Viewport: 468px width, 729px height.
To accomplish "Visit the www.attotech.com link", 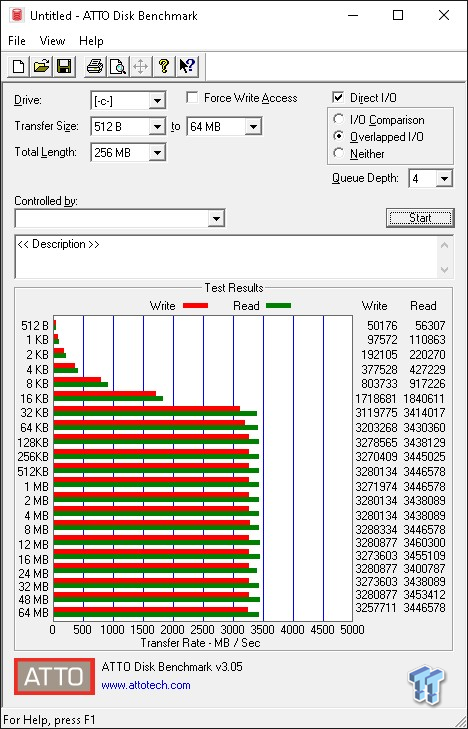I will coord(146,685).
